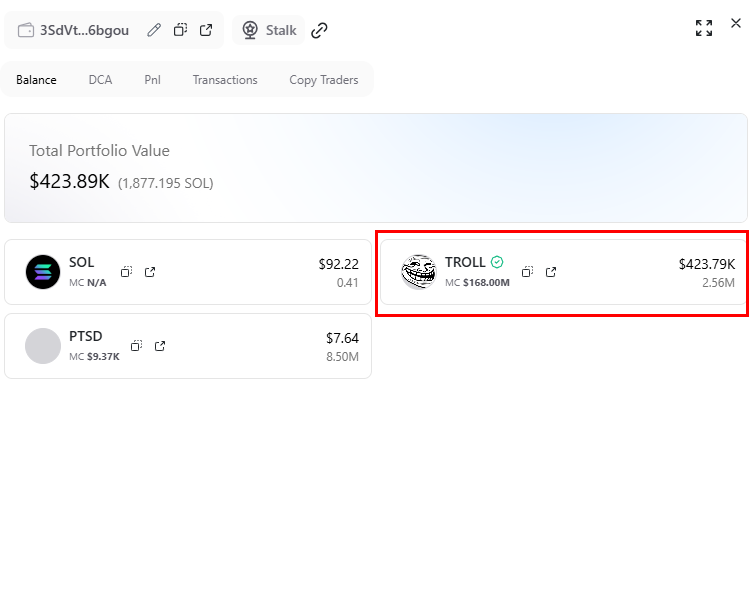Open TROLL token external link
The width and height of the screenshot is (754, 616).
551,272
